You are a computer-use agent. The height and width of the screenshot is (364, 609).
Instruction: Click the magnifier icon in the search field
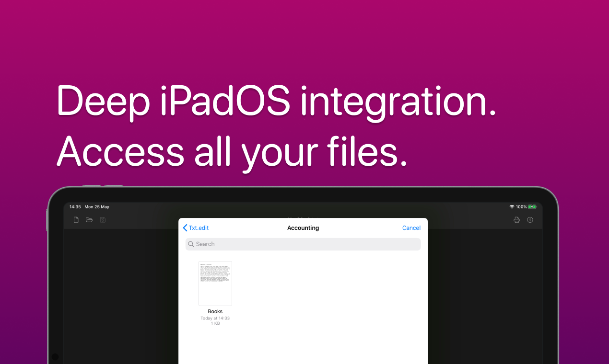[191, 244]
